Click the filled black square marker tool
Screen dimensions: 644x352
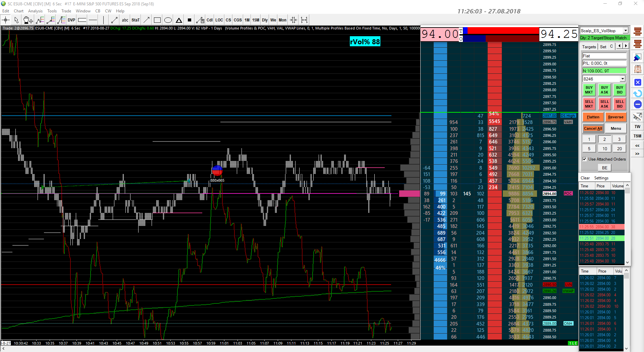(x=189, y=20)
